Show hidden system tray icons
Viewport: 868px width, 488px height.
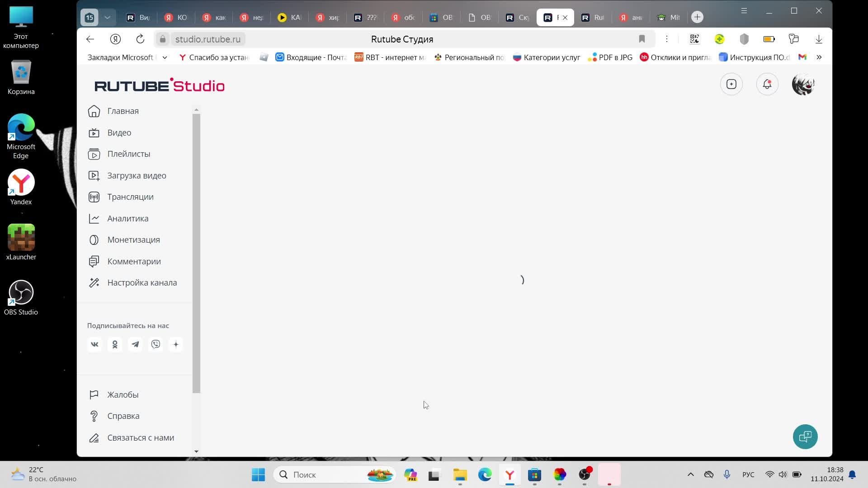pos(690,474)
